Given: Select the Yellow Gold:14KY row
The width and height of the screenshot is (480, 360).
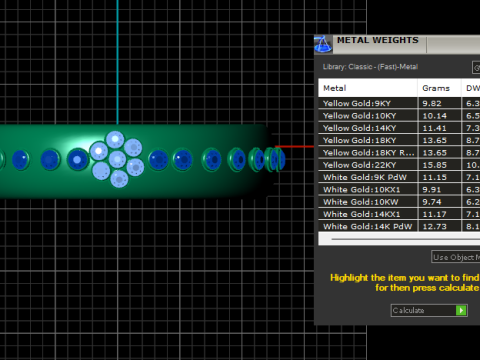Looking at the screenshot, I should coord(399,128).
